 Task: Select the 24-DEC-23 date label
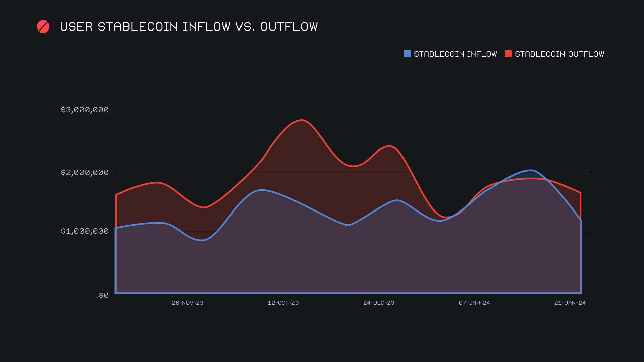(379, 303)
